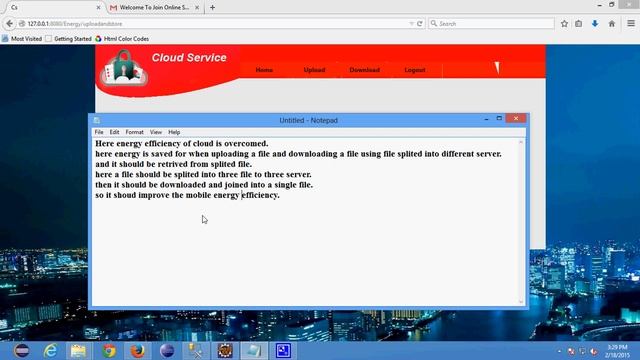This screenshot has height=360, width=640.
Task: Open the Notepad taskbar item
Action: pos(253,351)
